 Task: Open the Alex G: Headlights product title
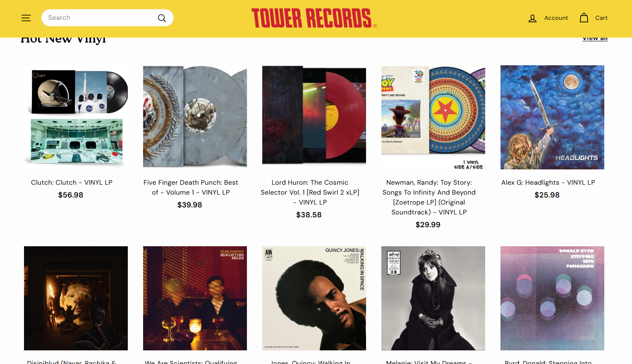(x=548, y=183)
